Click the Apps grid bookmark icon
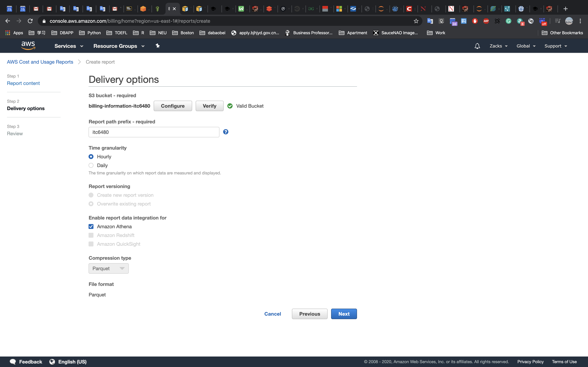 click(x=8, y=33)
